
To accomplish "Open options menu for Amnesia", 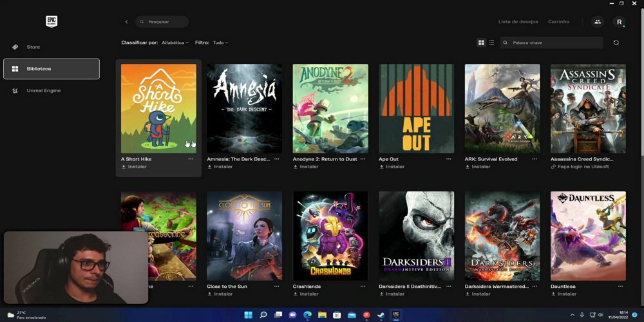I will (x=276, y=159).
